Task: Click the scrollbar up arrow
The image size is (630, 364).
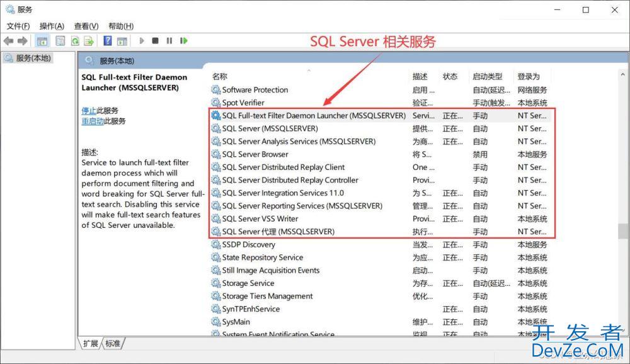Action: (x=622, y=75)
